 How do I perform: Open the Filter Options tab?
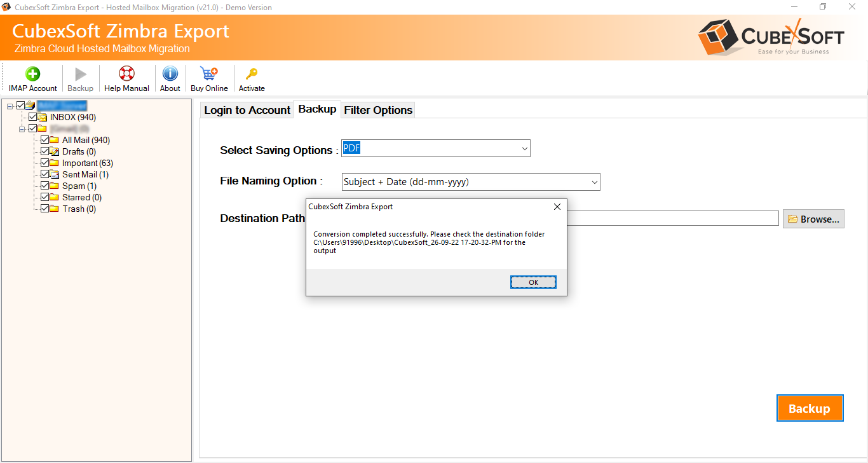378,110
